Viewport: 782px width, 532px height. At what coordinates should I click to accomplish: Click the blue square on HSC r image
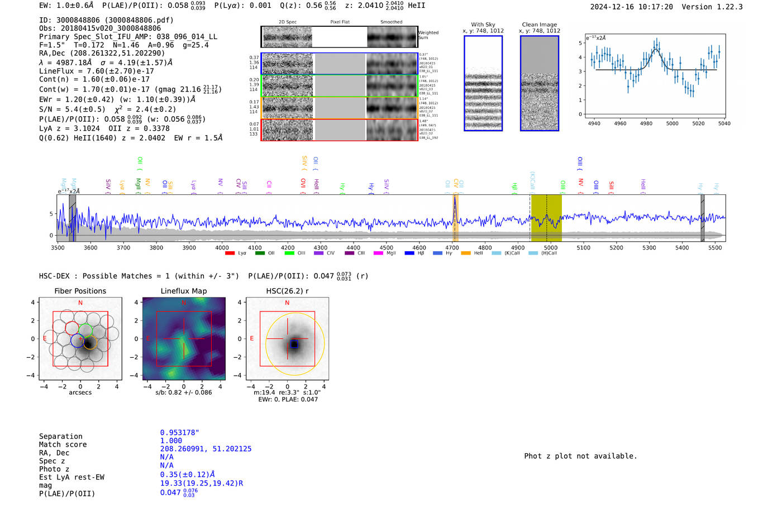(x=294, y=344)
